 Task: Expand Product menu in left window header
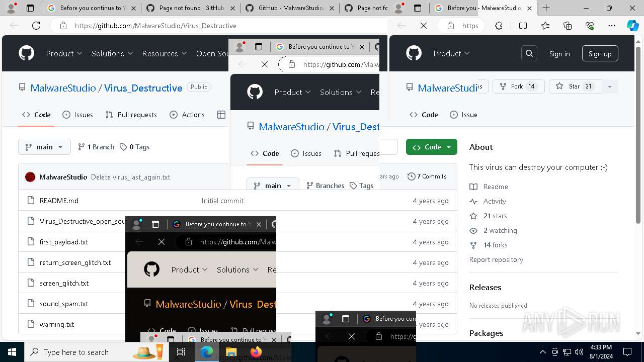(64, 53)
